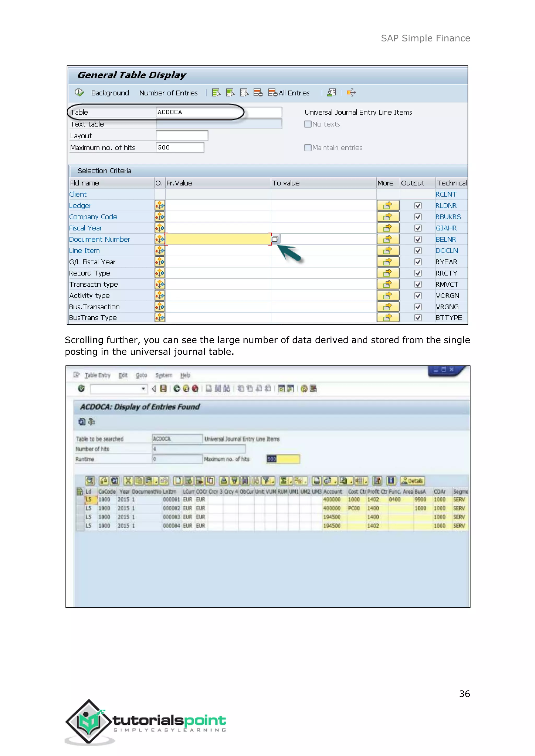The height and width of the screenshot is (756, 535).
Task: Click the green Back icon in standard toolbar
Action: coord(177,388)
